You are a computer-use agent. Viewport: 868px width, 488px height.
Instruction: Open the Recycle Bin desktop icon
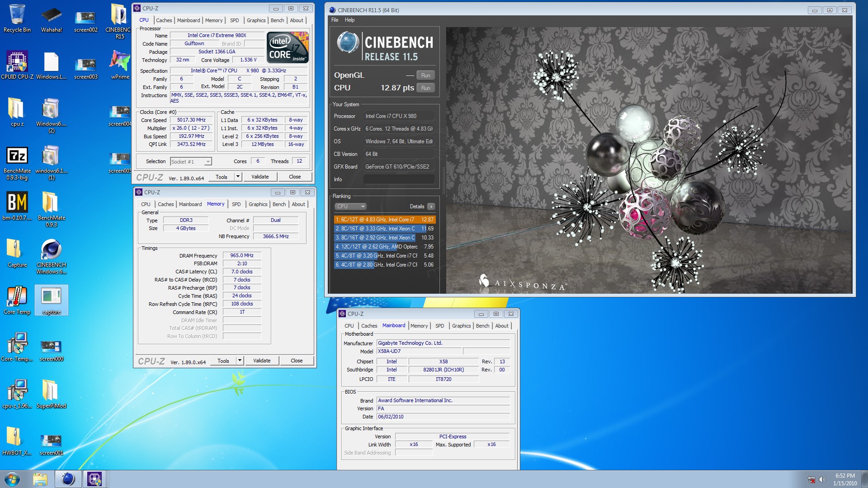coord(17,18)
